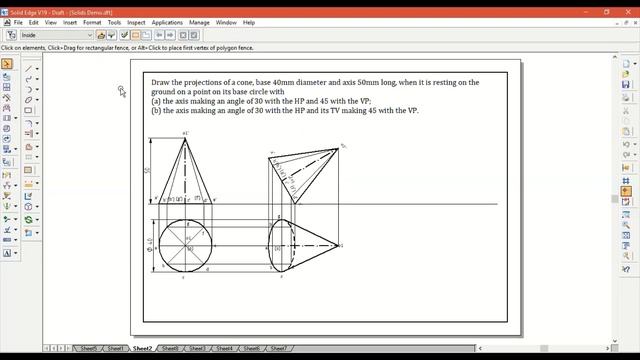Click the Help question-mark icon
This screenshot has width=640, height=360.
tap(626, 269)
